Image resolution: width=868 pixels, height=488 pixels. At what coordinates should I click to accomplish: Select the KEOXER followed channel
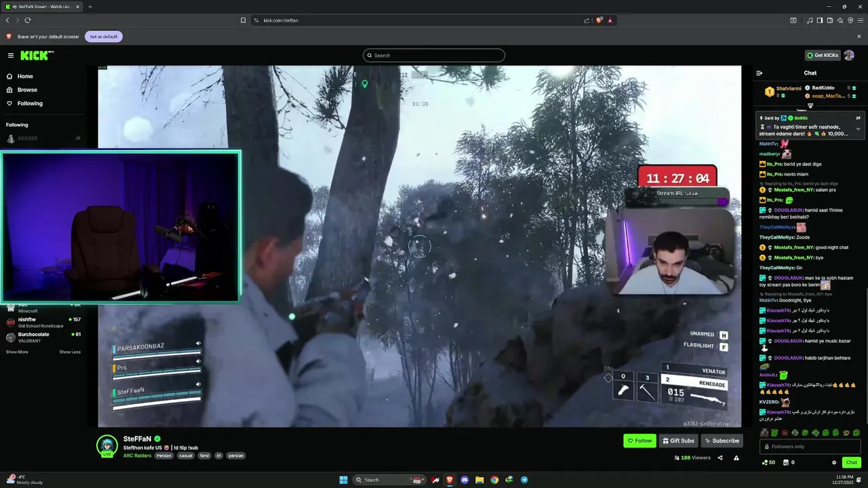pyautogui.click(x=43, y=138)
